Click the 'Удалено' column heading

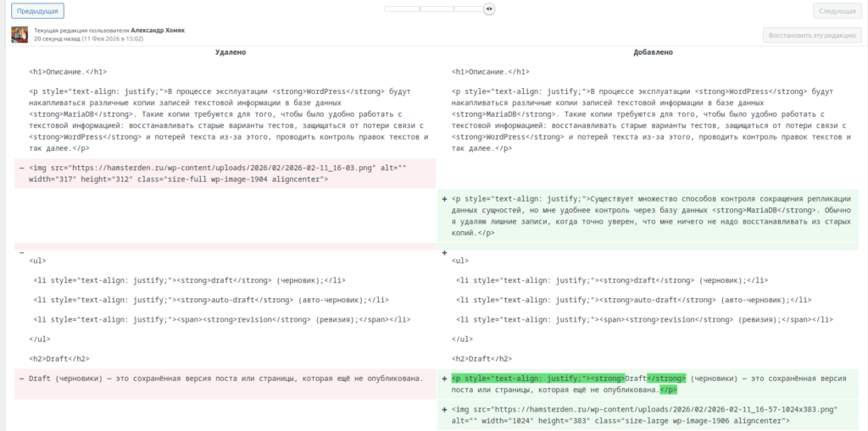(x=230, y=52)
